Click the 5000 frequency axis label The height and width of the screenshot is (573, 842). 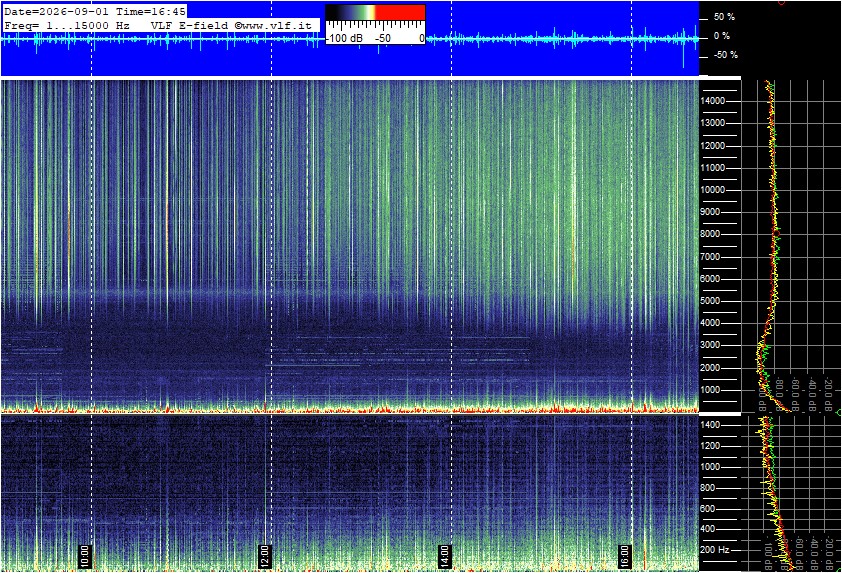(x=710, y=301)
